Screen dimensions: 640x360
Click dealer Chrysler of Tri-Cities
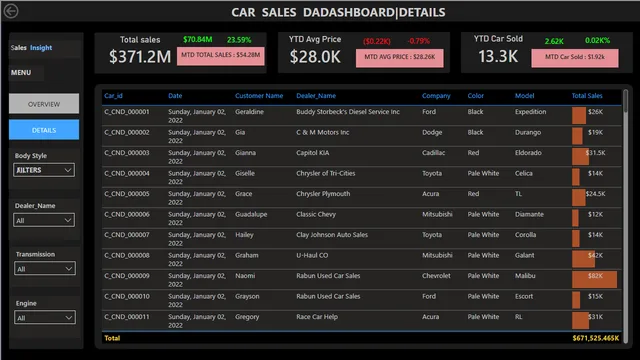[326, 173]
